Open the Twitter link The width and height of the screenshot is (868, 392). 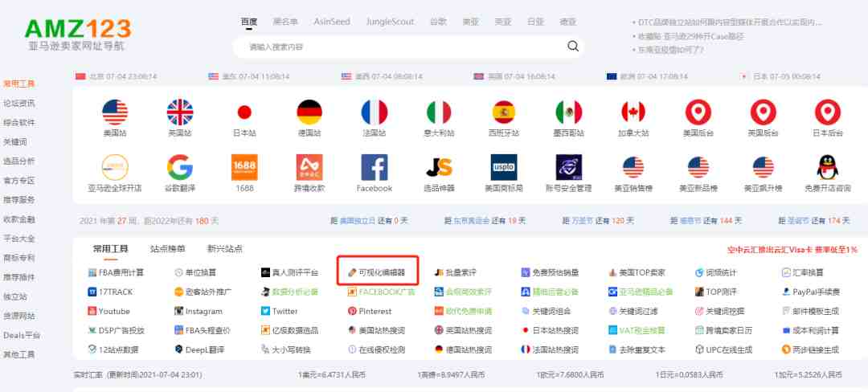tap(279, 312)
